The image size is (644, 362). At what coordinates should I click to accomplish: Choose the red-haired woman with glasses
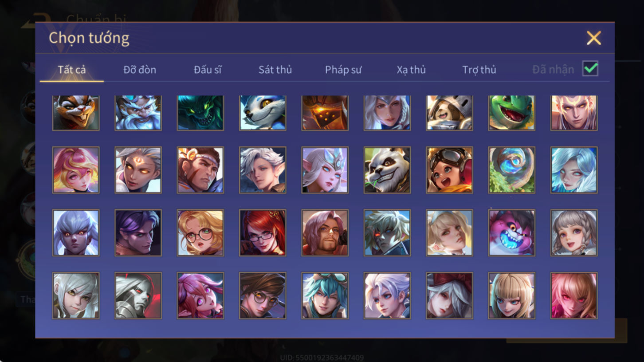click(x=263, y=233)
